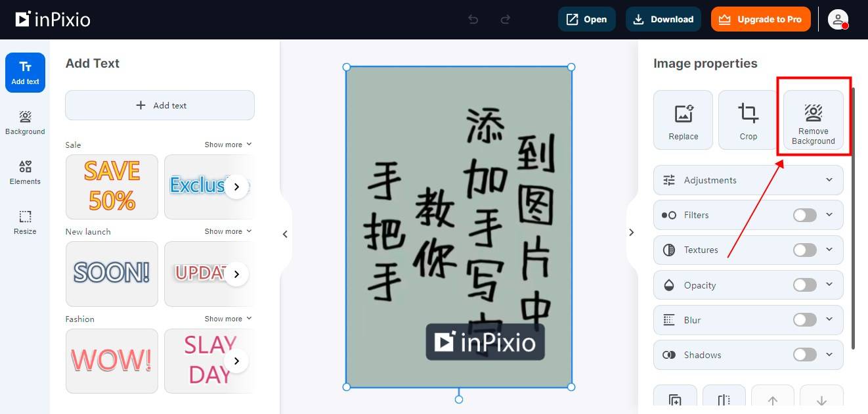Show more Sale text templates

228,144
